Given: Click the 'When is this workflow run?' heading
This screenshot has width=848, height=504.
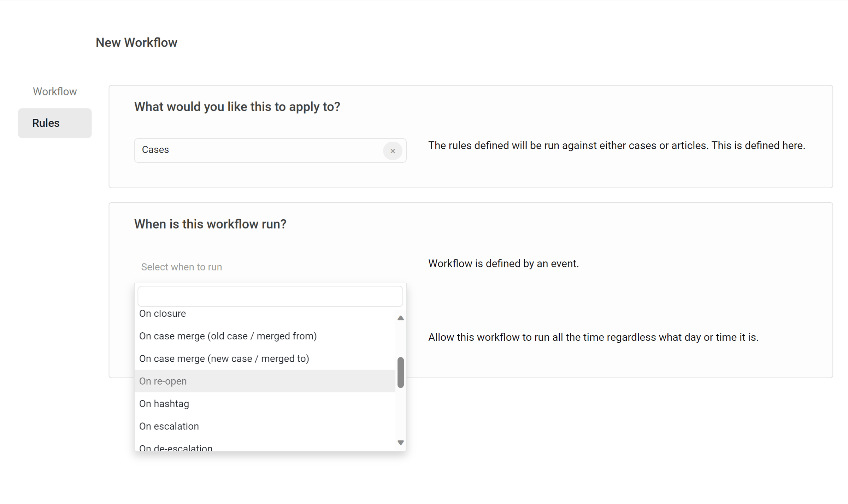Looking at the screenshot, I should click(210, 224).
